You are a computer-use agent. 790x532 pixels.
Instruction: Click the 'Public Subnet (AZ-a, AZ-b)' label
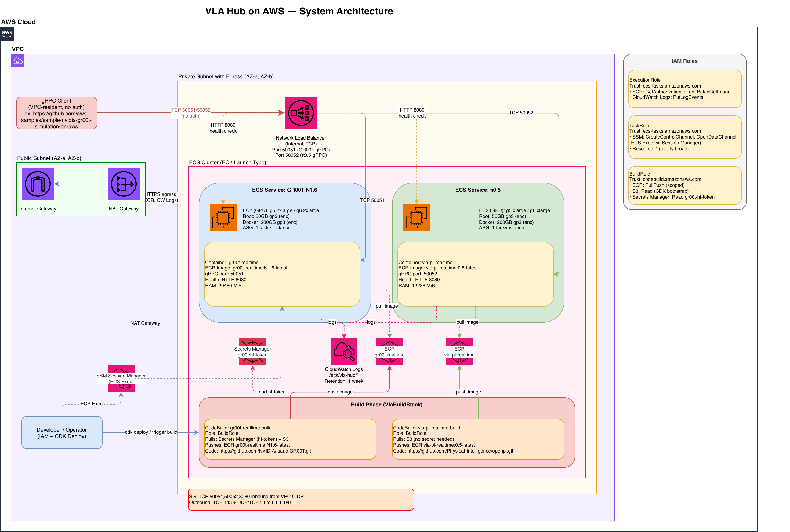pos(49,158)
